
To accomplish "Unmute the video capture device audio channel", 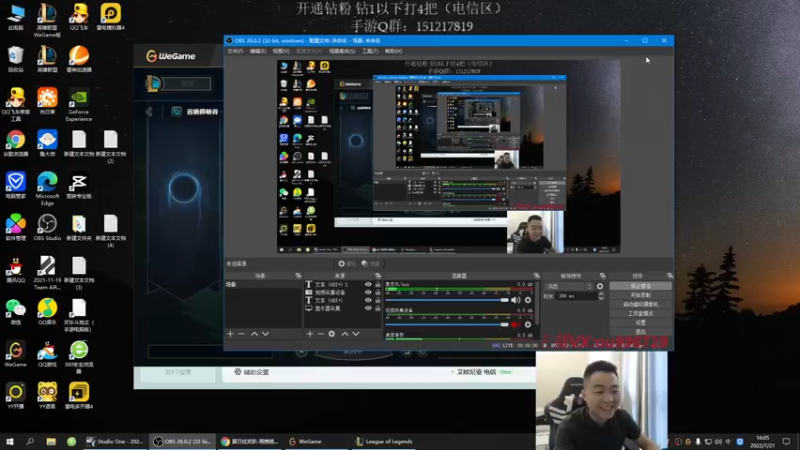I will (x=515, y=324).
